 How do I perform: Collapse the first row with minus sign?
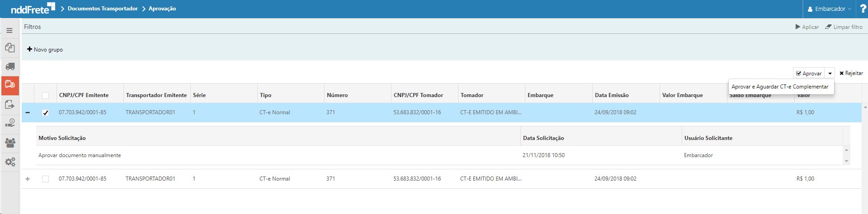click(28, 112)
